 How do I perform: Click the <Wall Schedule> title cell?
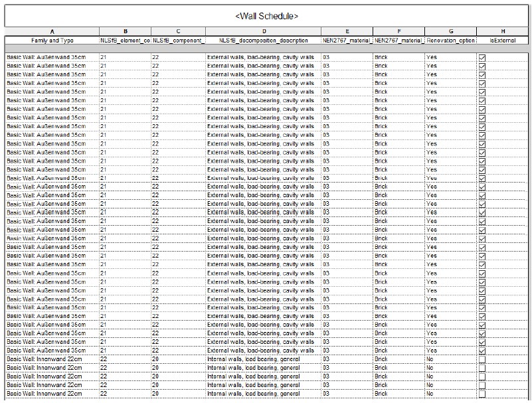[x=266, y=16]
